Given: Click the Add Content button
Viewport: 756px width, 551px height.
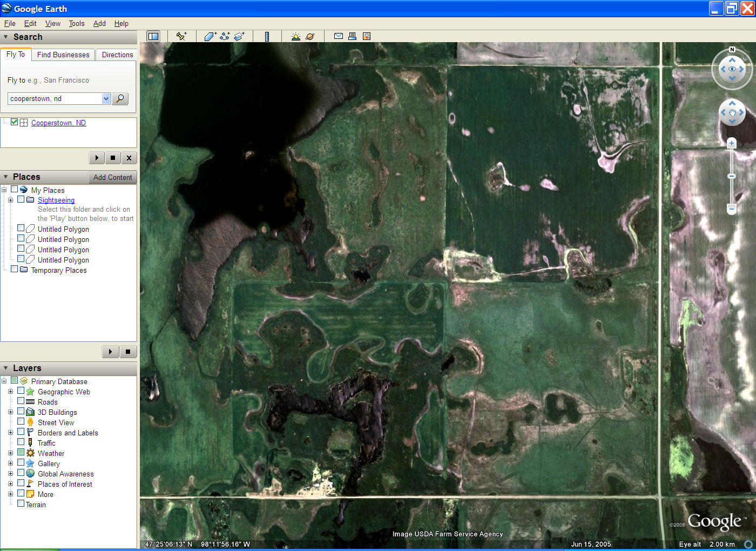Looking at the screenshot, I should 112,177.
